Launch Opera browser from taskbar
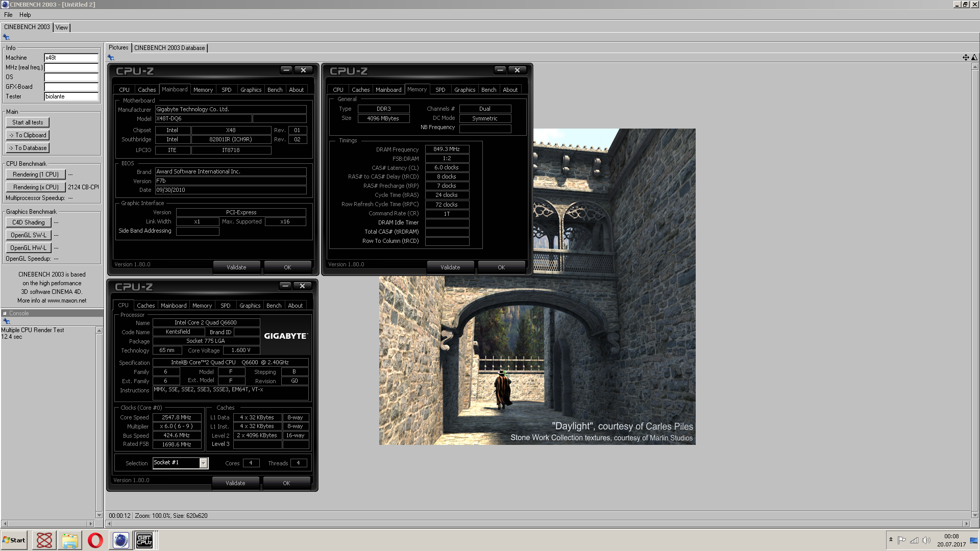This screenshot has width=980, height=551. pos(95,540)
